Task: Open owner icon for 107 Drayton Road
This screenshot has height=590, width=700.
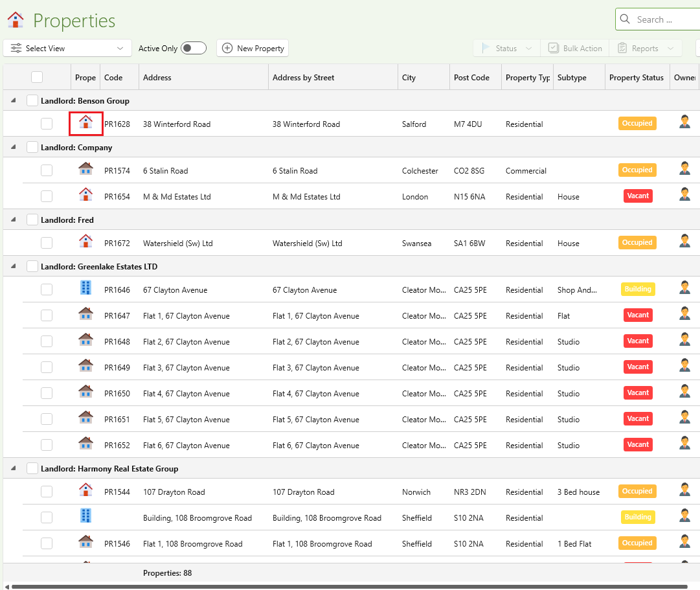Action: coord(684,489)
